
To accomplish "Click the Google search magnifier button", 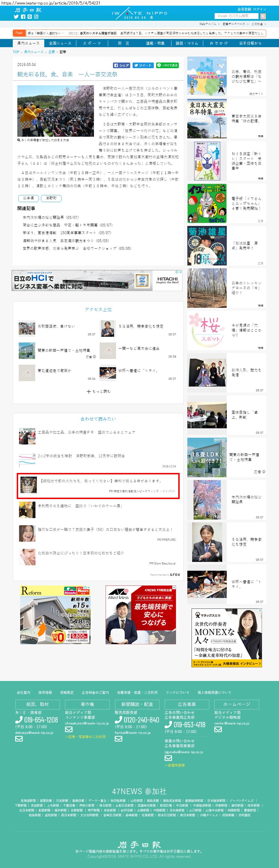I will 263,16.
